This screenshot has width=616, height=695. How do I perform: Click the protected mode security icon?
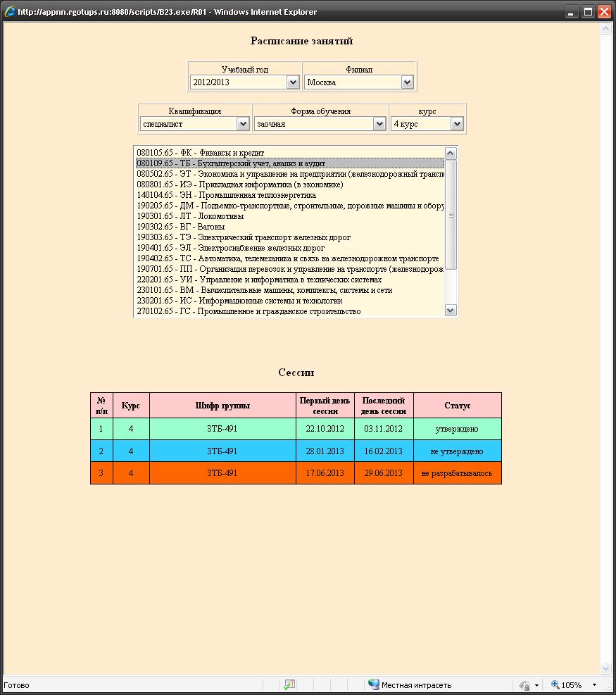(524, 684)
